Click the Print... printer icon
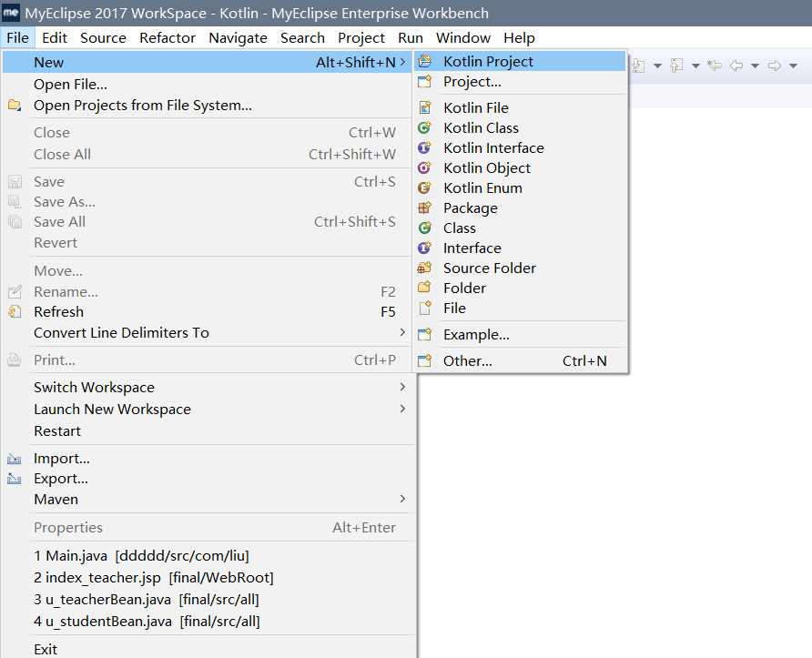812x658 pixels. click(x=15, y=360)
